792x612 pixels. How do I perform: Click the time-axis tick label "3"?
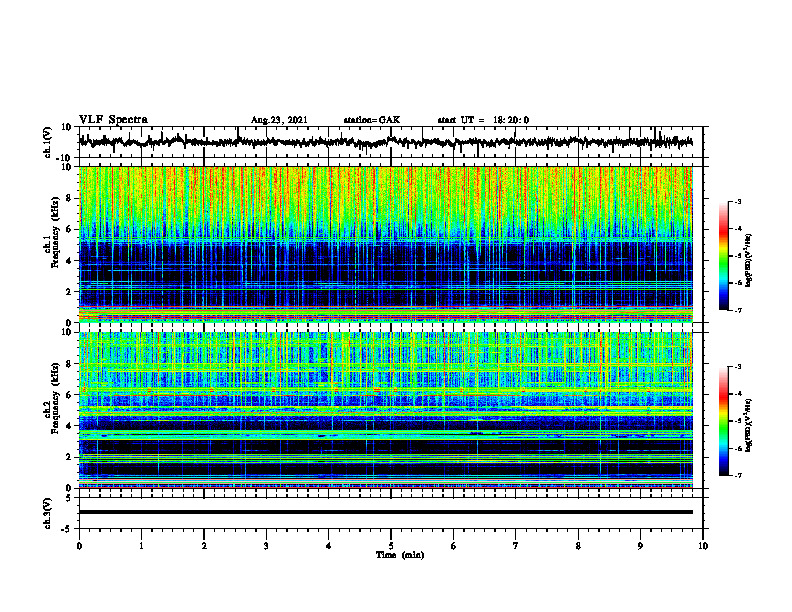(266, 546)
